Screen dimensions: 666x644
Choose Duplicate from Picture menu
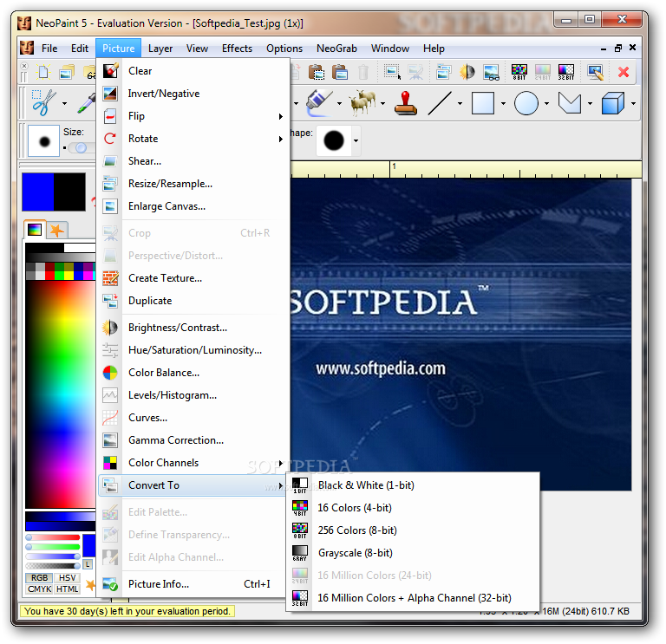pos(194,301)
